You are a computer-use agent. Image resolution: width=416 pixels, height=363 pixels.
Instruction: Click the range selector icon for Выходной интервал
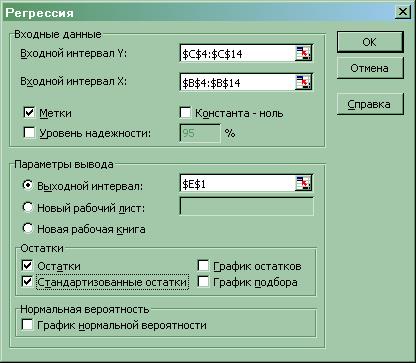303,184
